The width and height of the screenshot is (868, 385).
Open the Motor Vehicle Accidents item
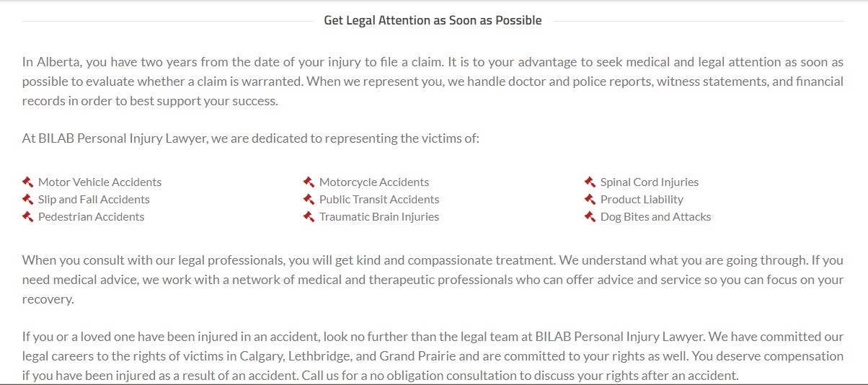click(x=99, y=182)
